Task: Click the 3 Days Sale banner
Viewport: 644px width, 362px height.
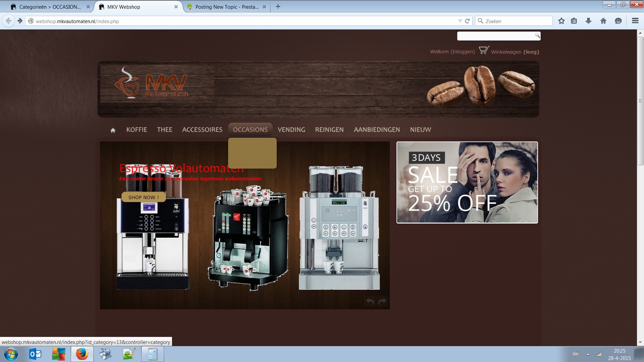Action: tap(467, 182)
